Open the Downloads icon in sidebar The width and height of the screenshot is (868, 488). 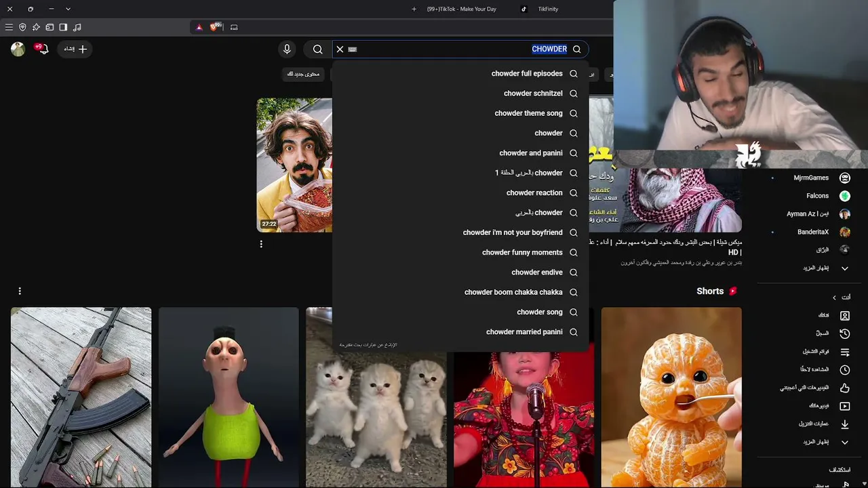pyautogui.click(x=845, y=424)
